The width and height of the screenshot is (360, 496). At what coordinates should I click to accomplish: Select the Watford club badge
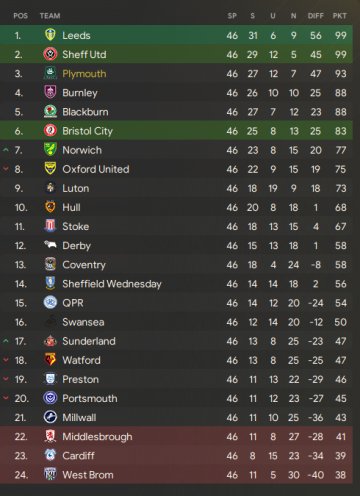tap(50, 360)
